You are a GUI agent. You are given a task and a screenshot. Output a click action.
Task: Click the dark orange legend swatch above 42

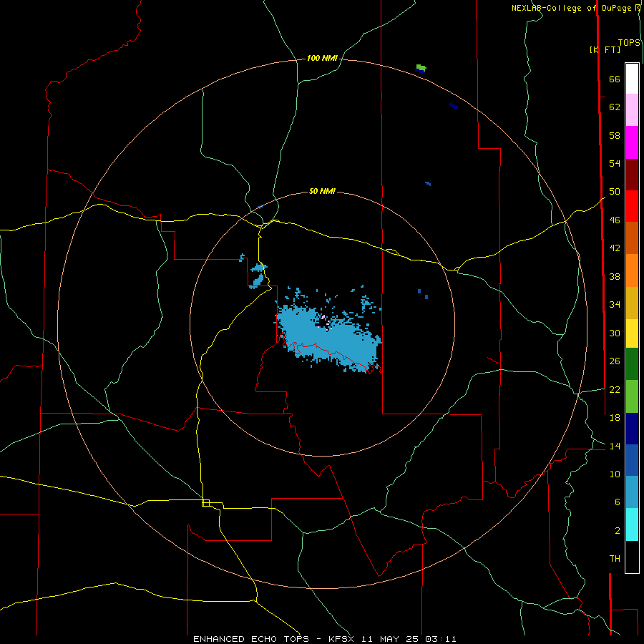[632, 238]
